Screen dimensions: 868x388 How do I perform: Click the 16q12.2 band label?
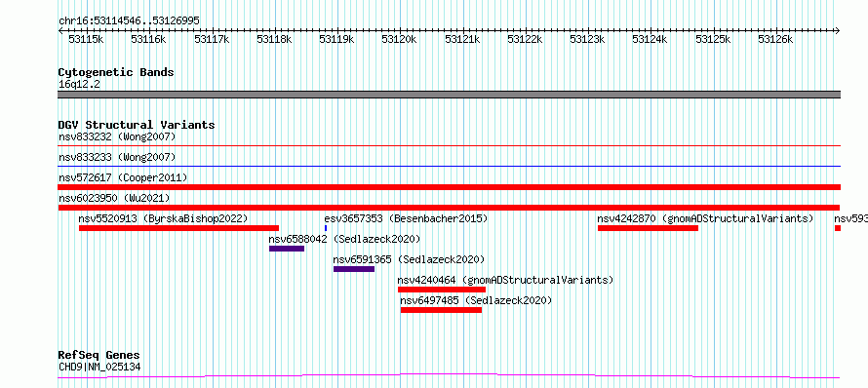pos(79,85)
